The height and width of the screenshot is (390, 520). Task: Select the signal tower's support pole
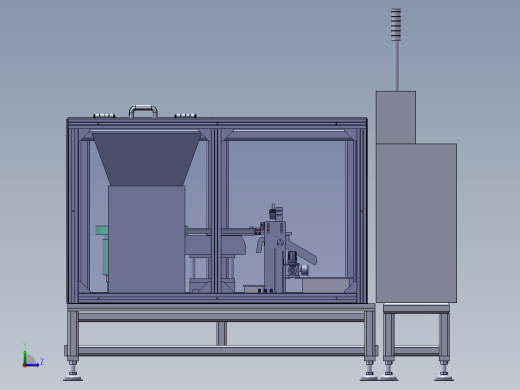(397, 66)
